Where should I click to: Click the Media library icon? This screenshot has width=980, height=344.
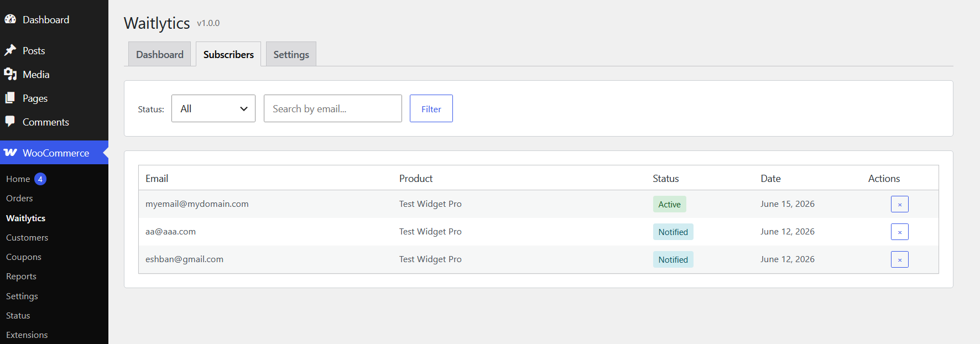[10, 74]
